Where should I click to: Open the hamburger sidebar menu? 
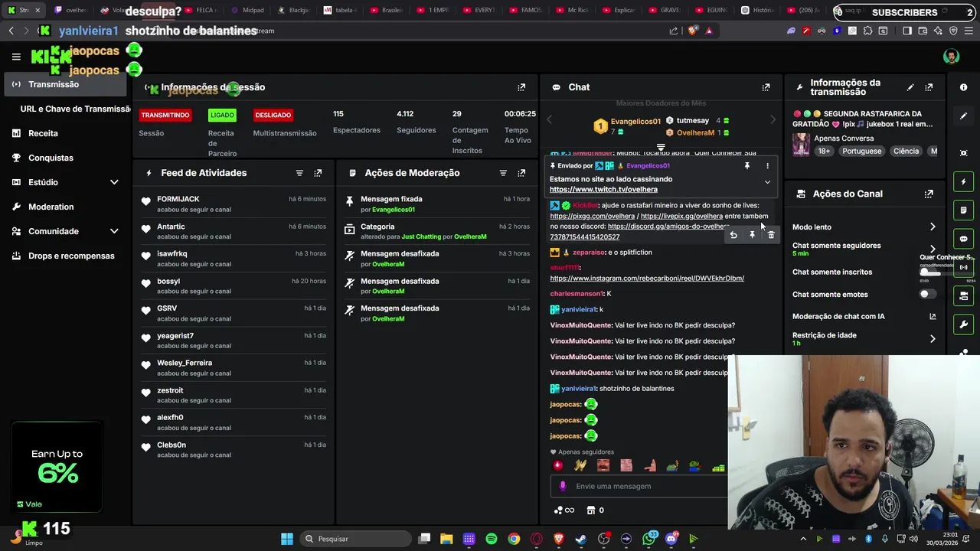click(16, 57)
